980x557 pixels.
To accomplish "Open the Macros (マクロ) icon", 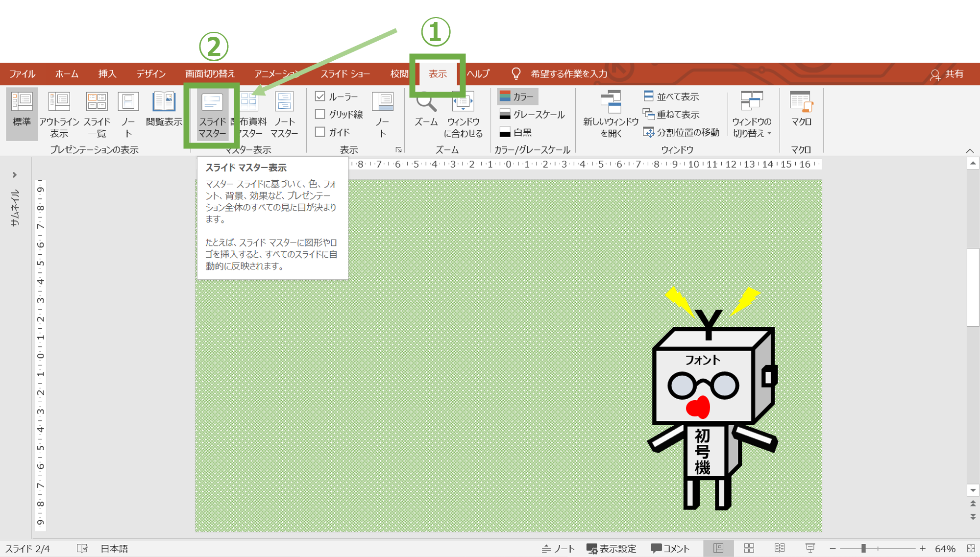I will [801, 103].
